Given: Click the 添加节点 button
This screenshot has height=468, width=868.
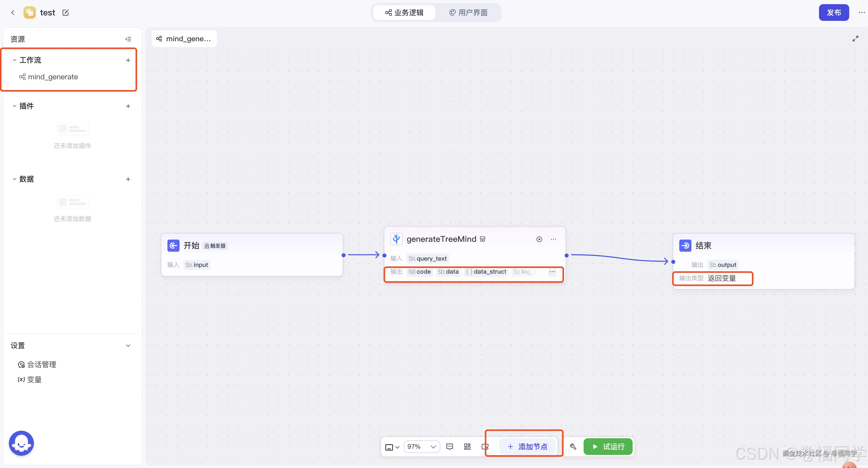Looking at the screenshot, I should [528, 447].
